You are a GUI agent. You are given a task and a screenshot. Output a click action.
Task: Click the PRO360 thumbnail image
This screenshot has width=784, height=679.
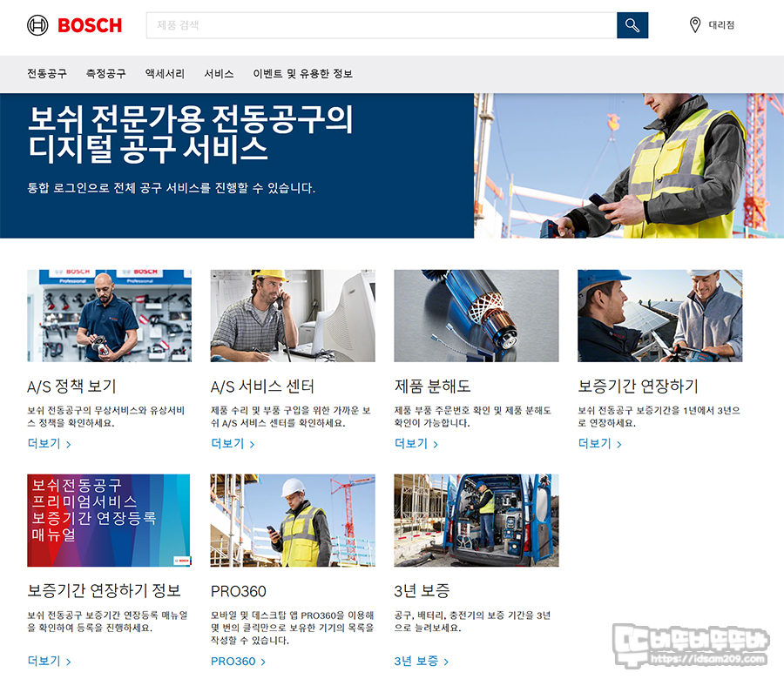pyautogui.click(x=293, y=520)
